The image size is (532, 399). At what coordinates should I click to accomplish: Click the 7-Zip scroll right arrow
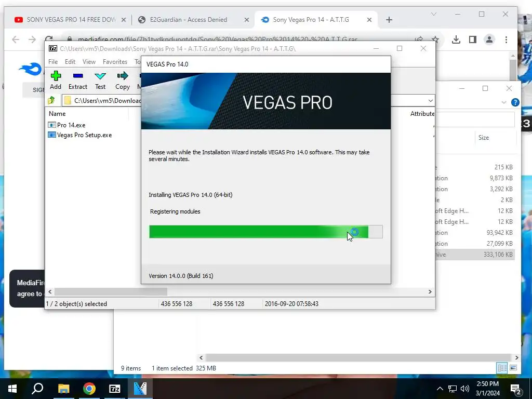(430, 292)
